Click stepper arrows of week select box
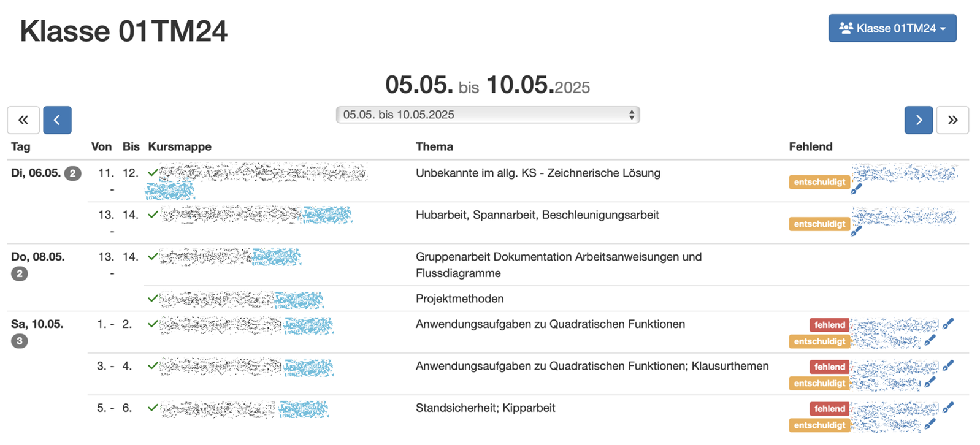Viewport: 980px width, 445px height. pyautogui.click(x=632, y=115)
